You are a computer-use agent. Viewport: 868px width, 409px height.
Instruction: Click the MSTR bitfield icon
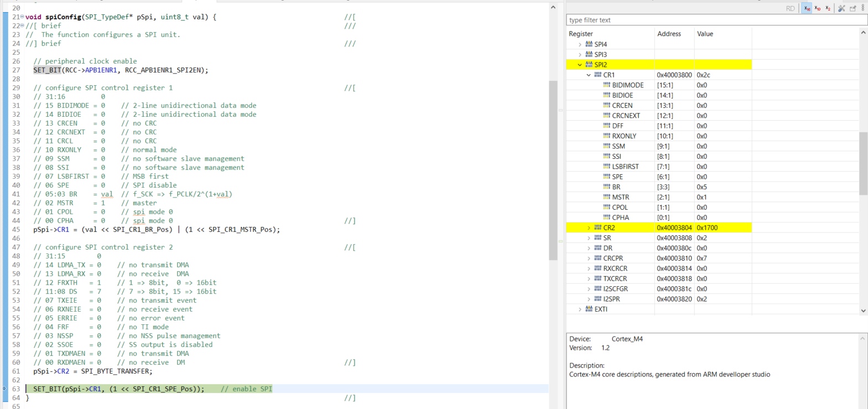[607, 197]
